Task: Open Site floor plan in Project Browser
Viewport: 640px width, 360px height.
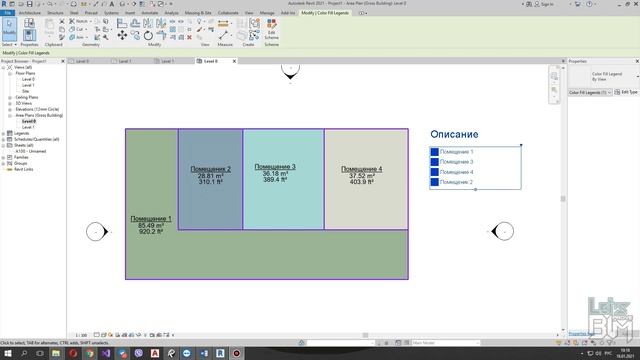Action: (x=26, y=91)
